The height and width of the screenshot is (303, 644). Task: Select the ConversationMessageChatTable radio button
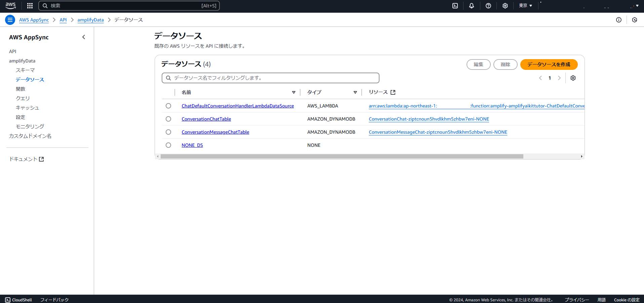(x=168, y=132)
